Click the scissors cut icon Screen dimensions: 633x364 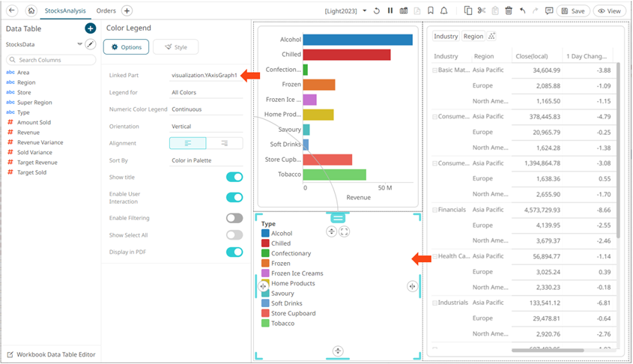pos(482,11)
